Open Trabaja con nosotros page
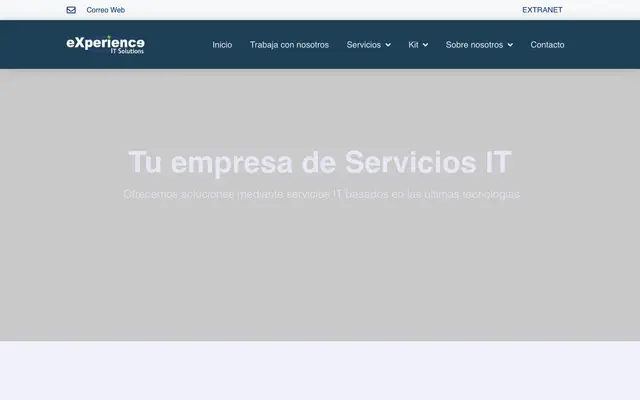This screenshot has height=400, width=640. [289, 44]
